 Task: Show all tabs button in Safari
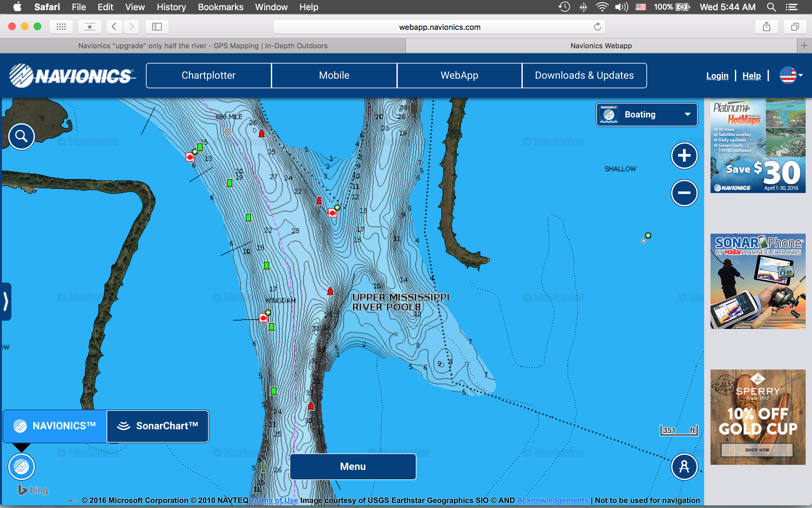pyautogui.click(x=795, y=27)
